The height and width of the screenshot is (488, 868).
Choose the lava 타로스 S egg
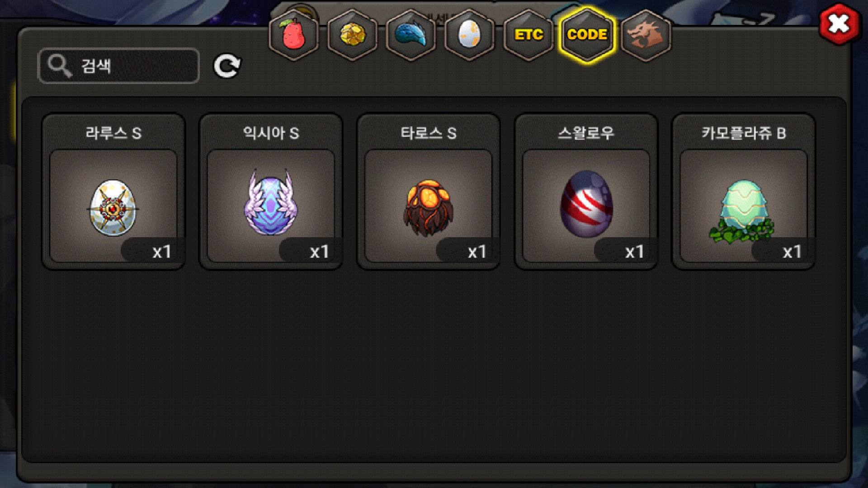[429, 192]
